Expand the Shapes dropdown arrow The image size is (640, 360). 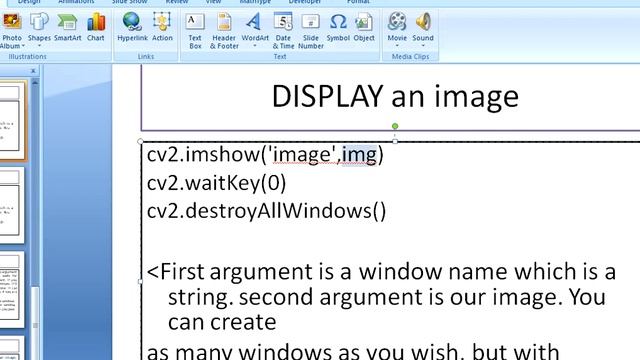click(39, 46)
